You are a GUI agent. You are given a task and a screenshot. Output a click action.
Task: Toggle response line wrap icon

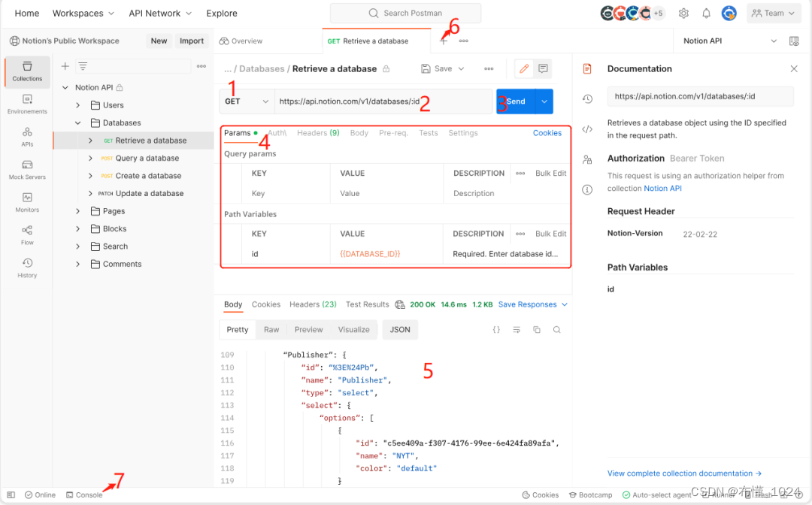click(517, 330)
